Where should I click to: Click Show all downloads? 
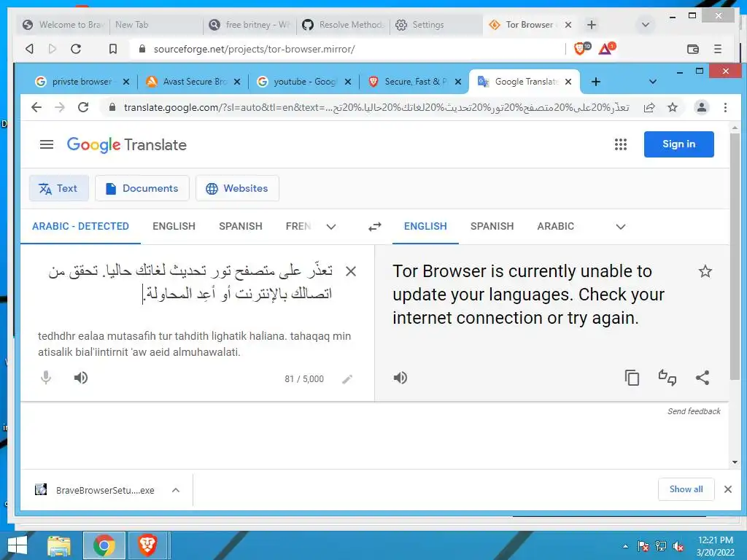click(686, 489)
